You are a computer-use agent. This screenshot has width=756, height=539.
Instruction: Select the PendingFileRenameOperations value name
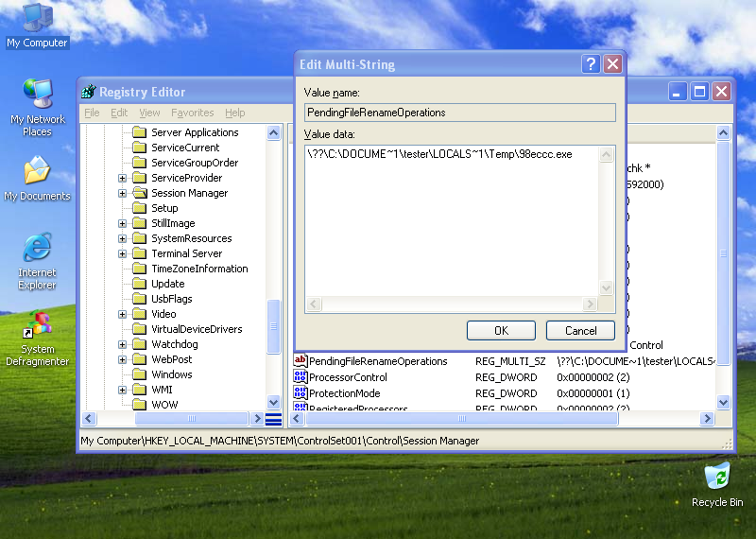pyautogui.click(x=378, y=361)
